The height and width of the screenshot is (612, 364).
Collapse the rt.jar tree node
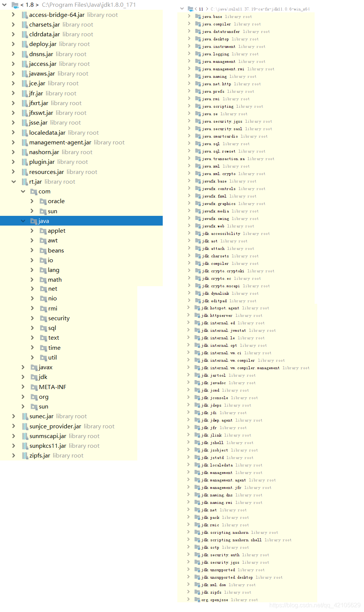[14, 182]
